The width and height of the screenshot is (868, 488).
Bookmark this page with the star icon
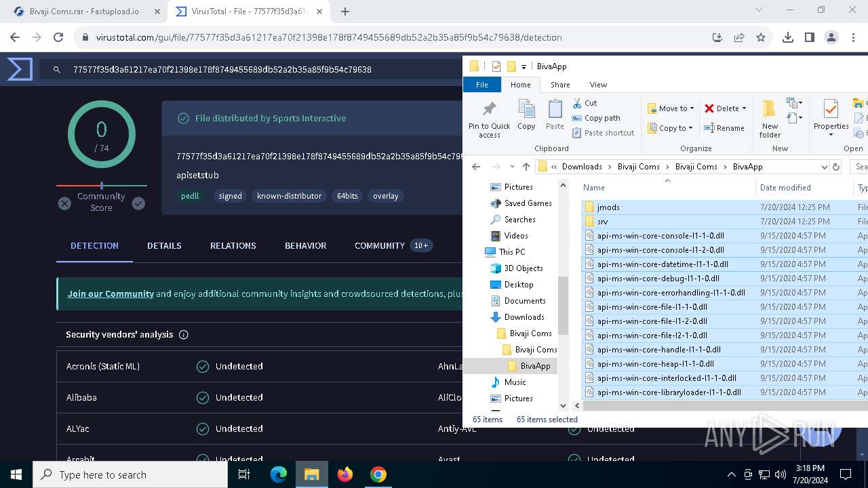[761, 37]
